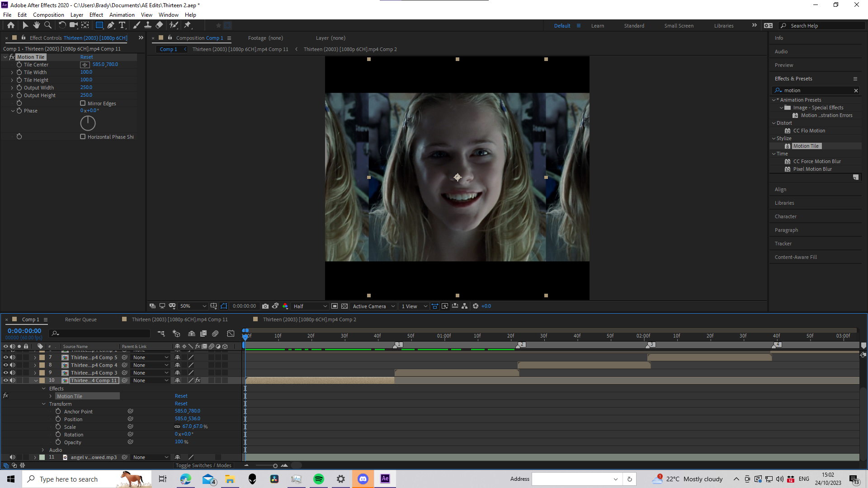Open the Graph Editor
Image resolution: width=868 pixels, height=488 pixels.
pos(231,333)
